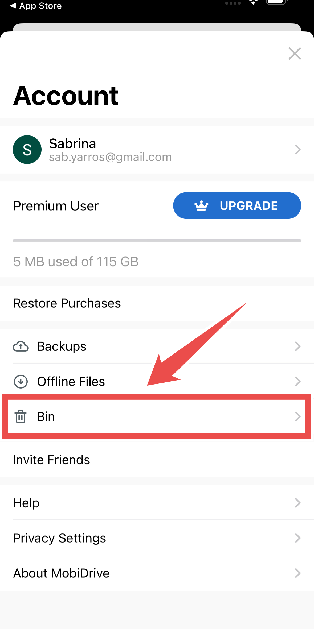Open Backups row chevron

click(298, 346)
